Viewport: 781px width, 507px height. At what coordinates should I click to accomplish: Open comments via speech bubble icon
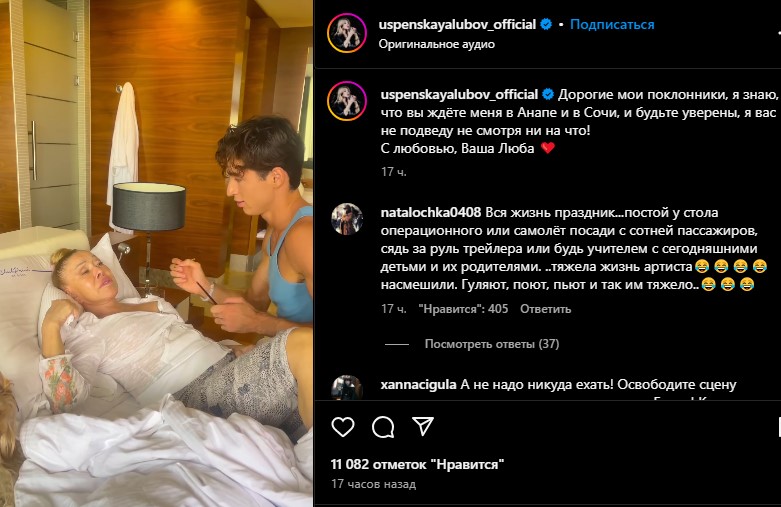(383, 427)
